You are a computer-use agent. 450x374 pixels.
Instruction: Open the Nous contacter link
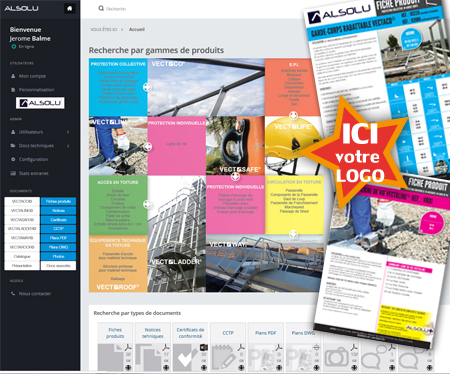tap(35, 294)
